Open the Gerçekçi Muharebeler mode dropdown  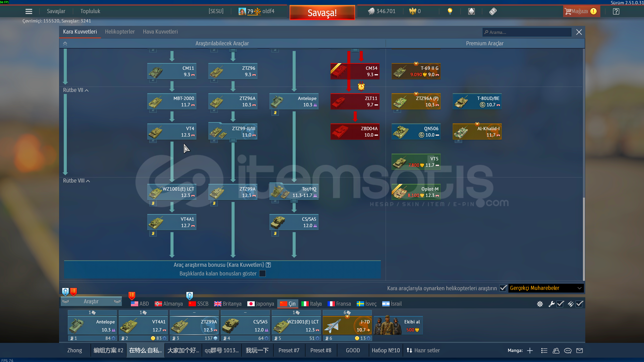tap(546, 288)
